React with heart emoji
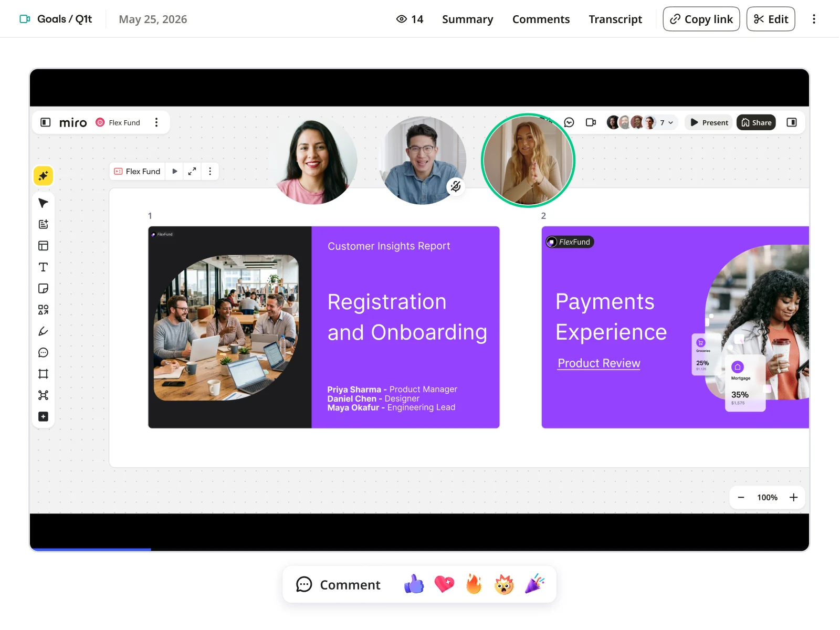This screenshot has height=630, width=840. pyautogui.click(x=444, y=584)
